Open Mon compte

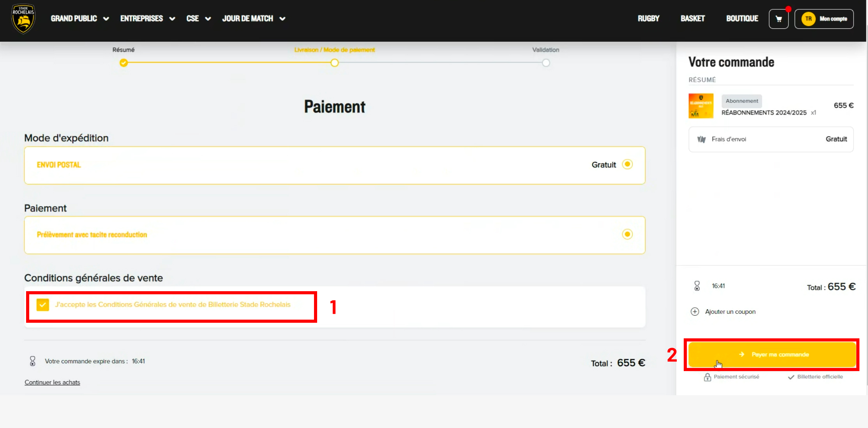[x=824, y=19]
